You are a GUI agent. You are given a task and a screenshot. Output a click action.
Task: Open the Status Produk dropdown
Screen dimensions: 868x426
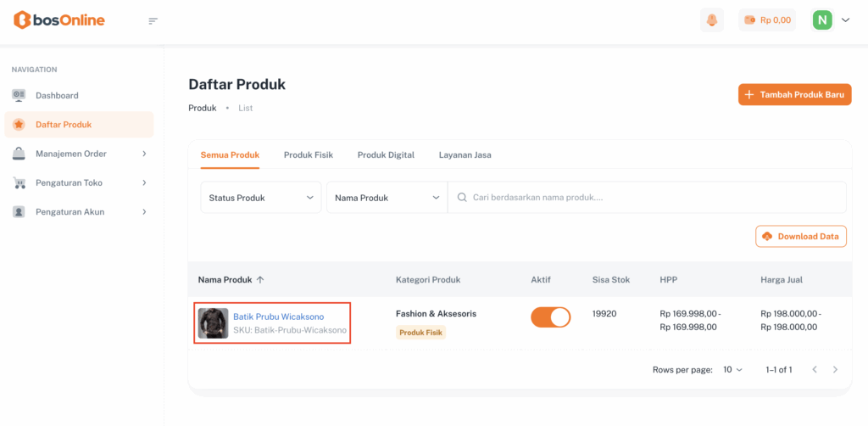(x=260, y=198)
